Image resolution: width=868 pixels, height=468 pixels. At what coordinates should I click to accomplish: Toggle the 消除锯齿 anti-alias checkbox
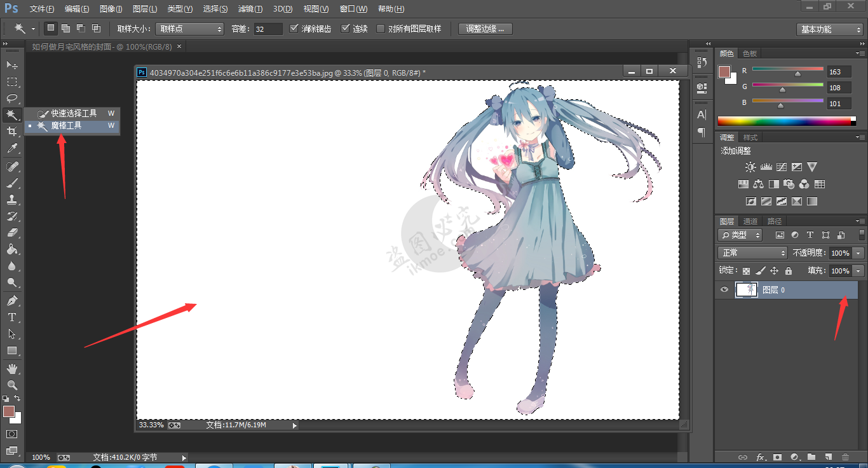point(294,29)
